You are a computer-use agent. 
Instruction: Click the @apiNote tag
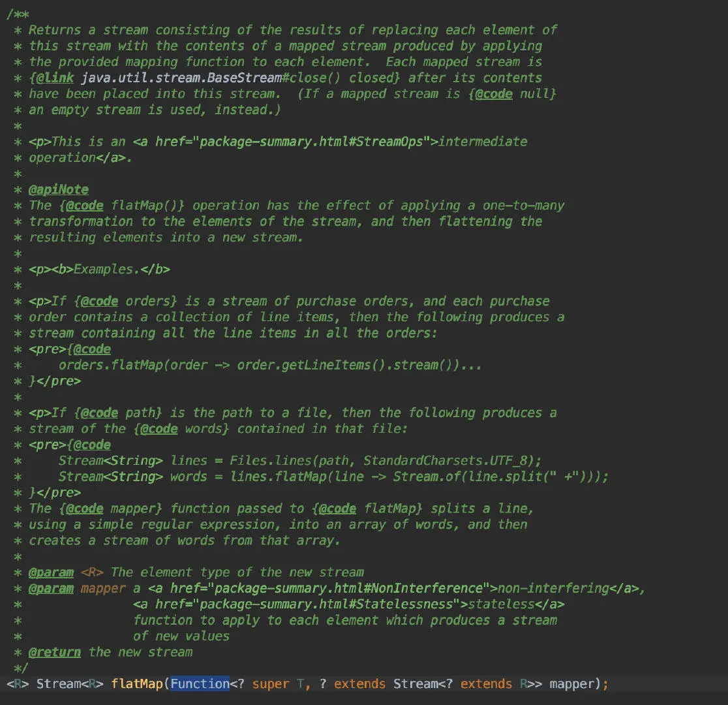[x=59, y=189]
